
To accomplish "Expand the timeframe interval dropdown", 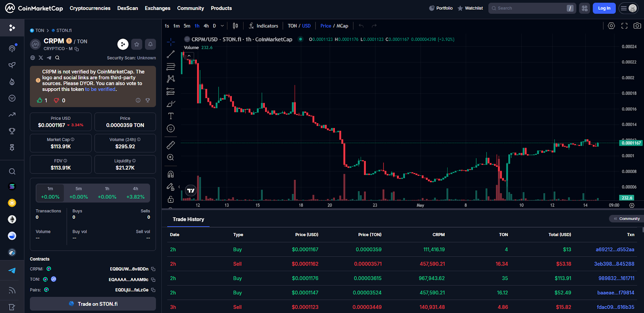I will tap(222, 26).
